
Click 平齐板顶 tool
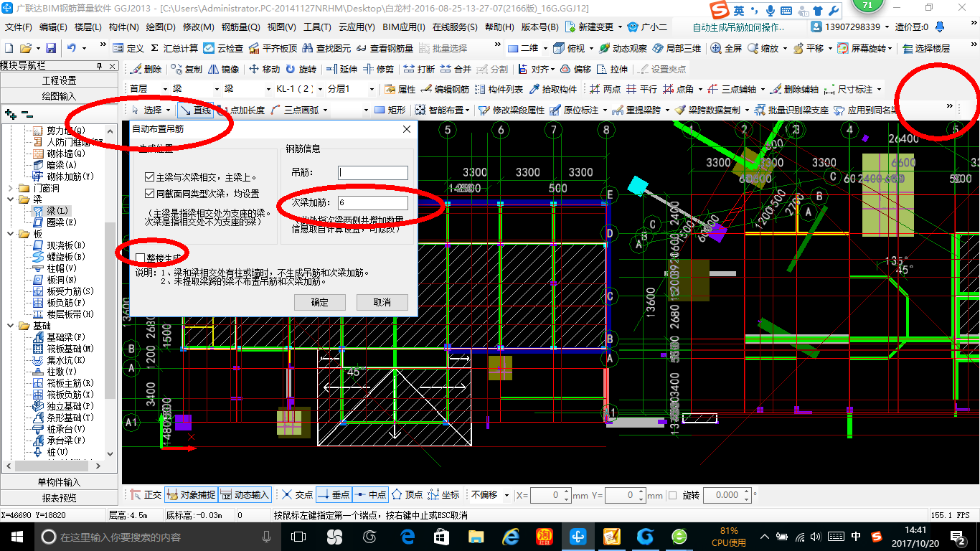coord(272,48)
